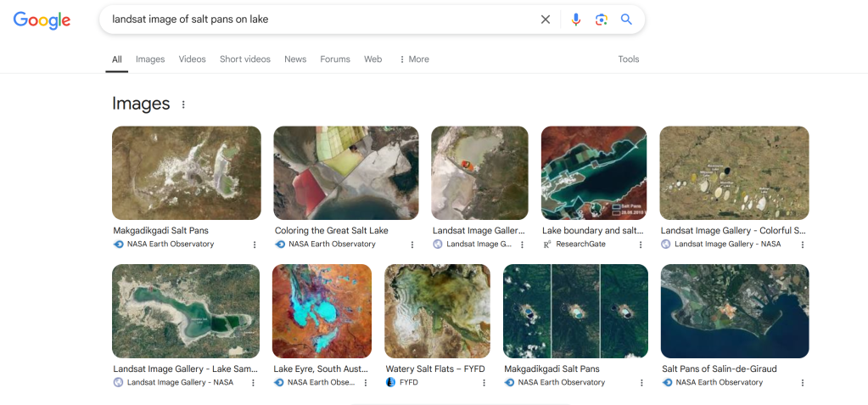Open Google Lens image search
Image resolution: width=868 pixels, height=405 pixels.
pos(601,20)
